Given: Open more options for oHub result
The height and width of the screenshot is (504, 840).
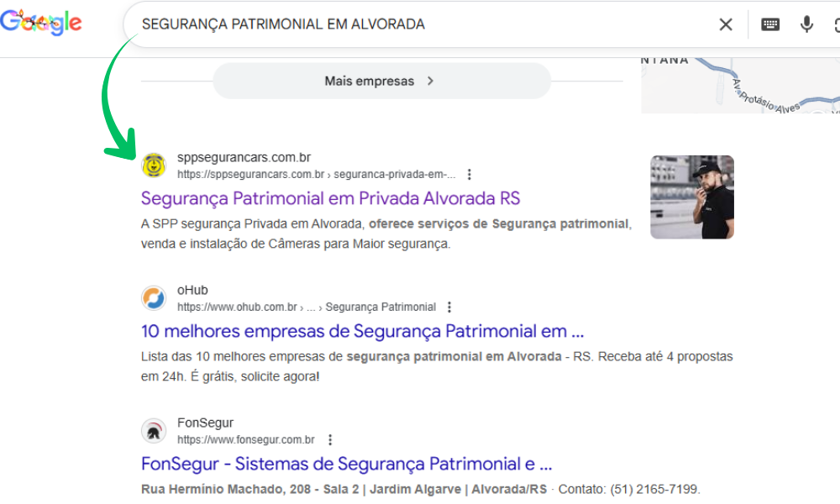Looking at the screenshot, I should click(449, 307).
